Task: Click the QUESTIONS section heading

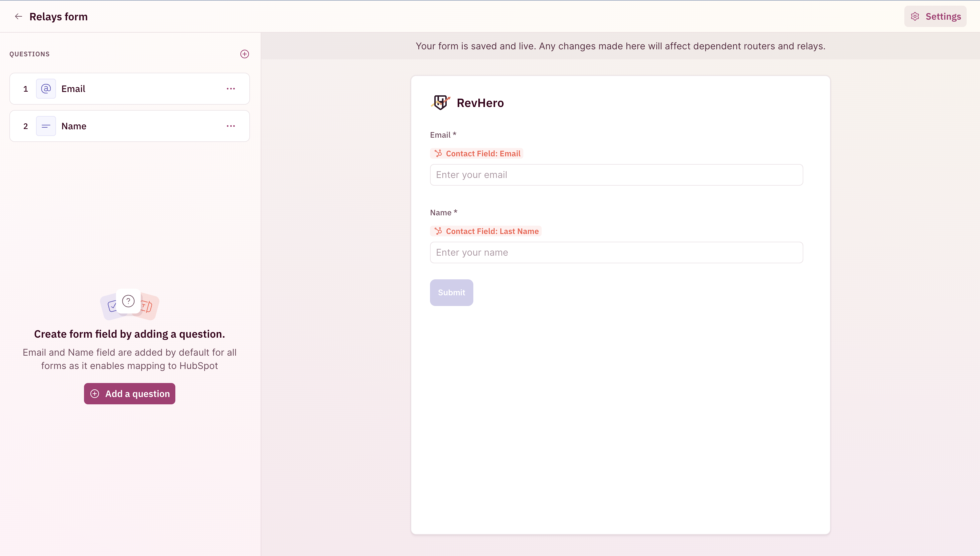Action: coord(29,54)
